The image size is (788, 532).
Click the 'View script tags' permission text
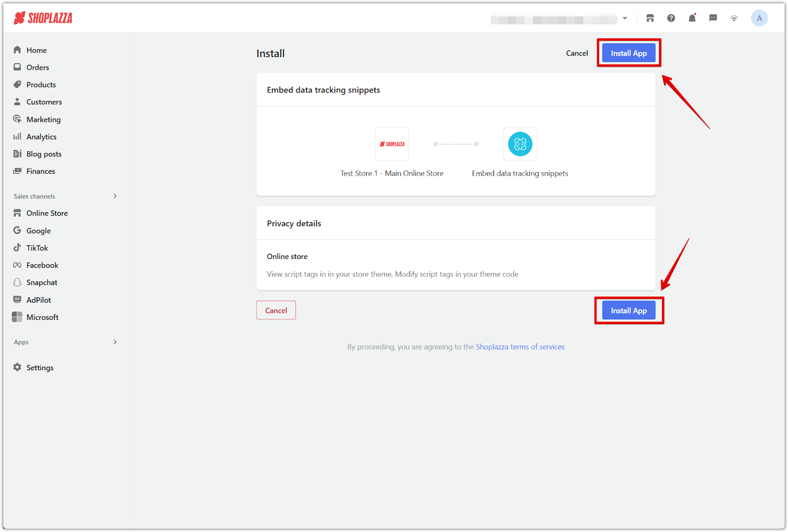(393, 274)
